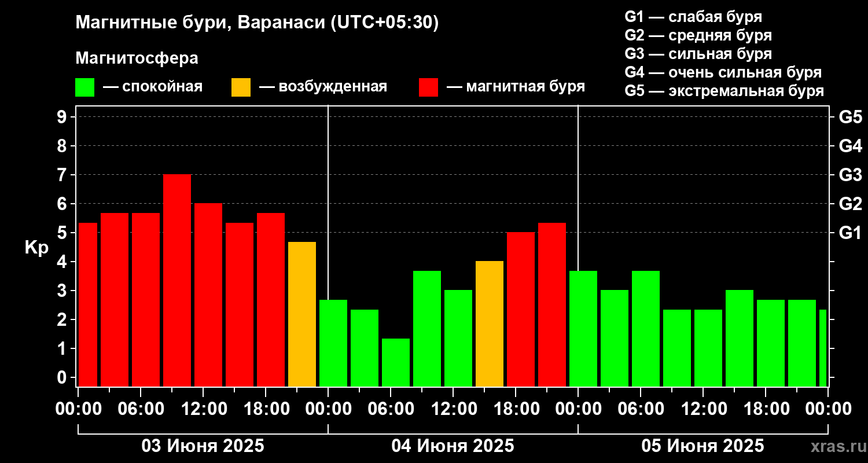
Task: Click the '18:00' time tick of 05 Июня
Action: [766, 409]
